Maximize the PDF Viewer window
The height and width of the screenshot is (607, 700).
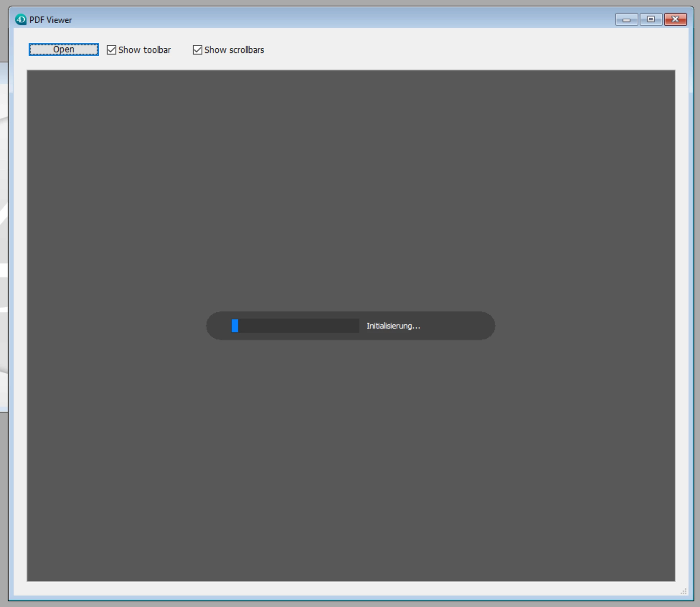coord(651,19)
